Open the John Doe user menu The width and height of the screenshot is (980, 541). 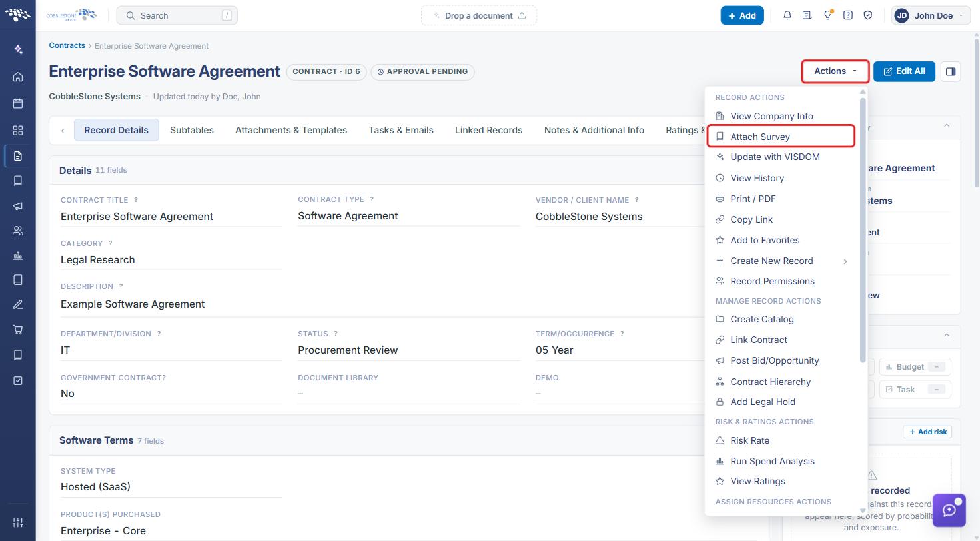tap(931, 15)
